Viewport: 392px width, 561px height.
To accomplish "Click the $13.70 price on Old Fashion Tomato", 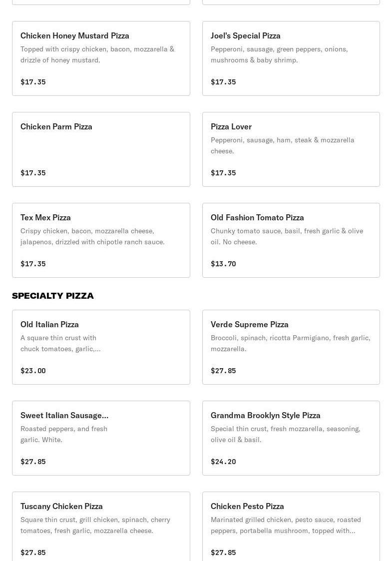I will tap(223, 264).
